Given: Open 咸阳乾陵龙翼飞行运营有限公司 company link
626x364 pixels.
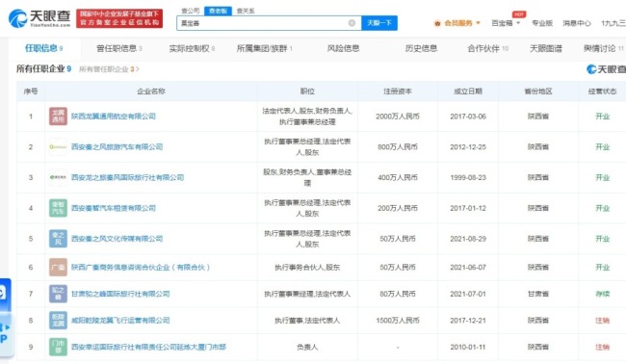Looking at the screenshot, I should [120, 321].
